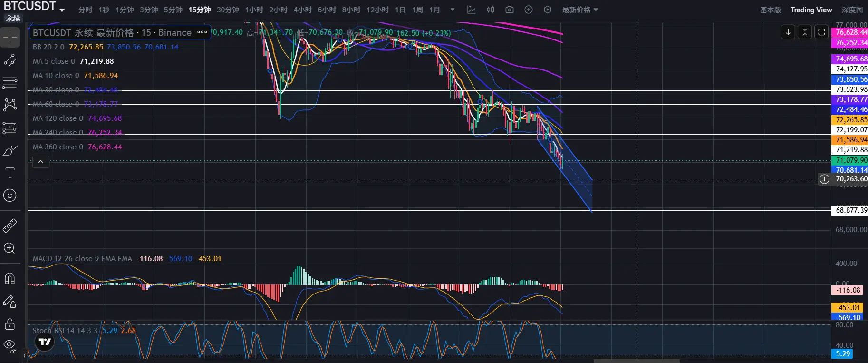Select the Stoch RSI indicator legend

pos(65,331)
